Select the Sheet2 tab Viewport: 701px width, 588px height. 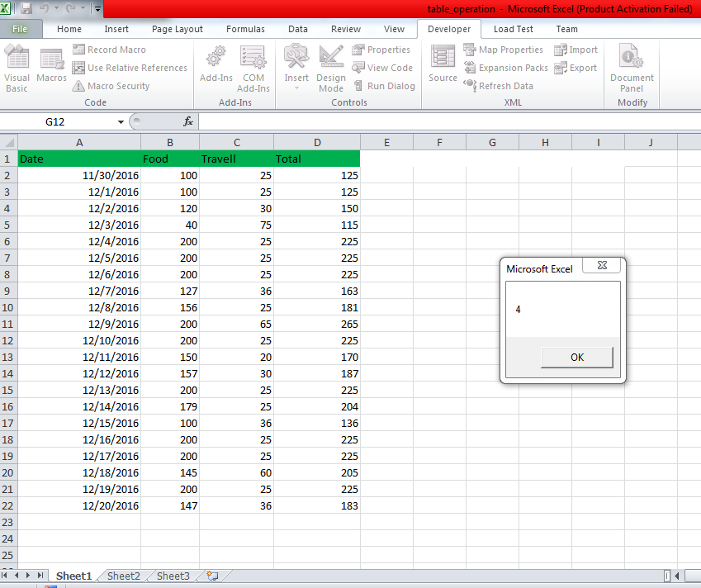point(122,576)
